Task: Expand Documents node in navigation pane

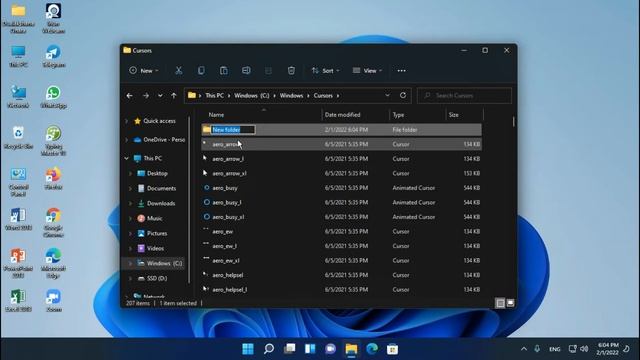Action: [x=131, y=188]
